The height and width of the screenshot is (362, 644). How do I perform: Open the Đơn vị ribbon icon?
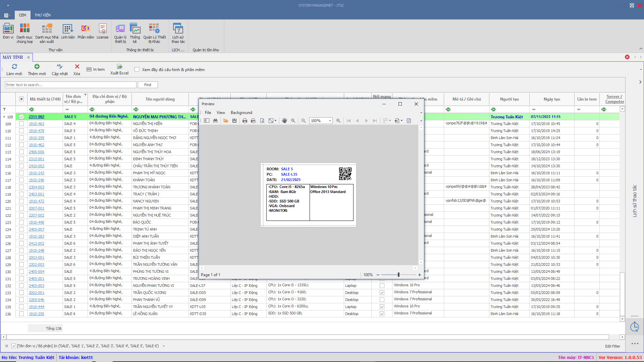click(8, 31)
